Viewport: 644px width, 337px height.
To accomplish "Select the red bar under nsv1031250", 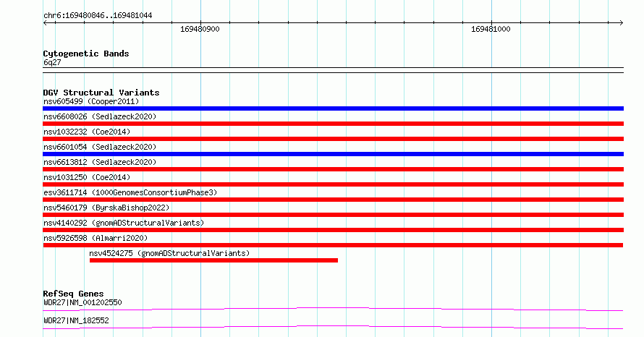I will [333, 184].
